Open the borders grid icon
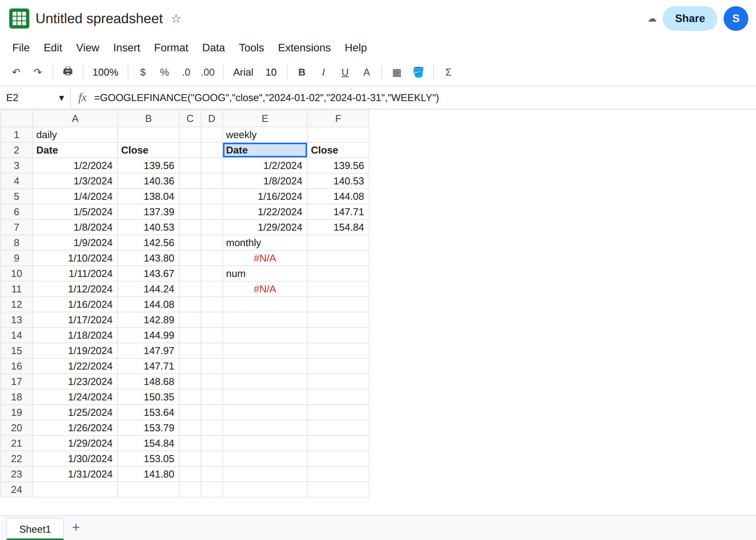756x540 pixels. tap(397, 73)
